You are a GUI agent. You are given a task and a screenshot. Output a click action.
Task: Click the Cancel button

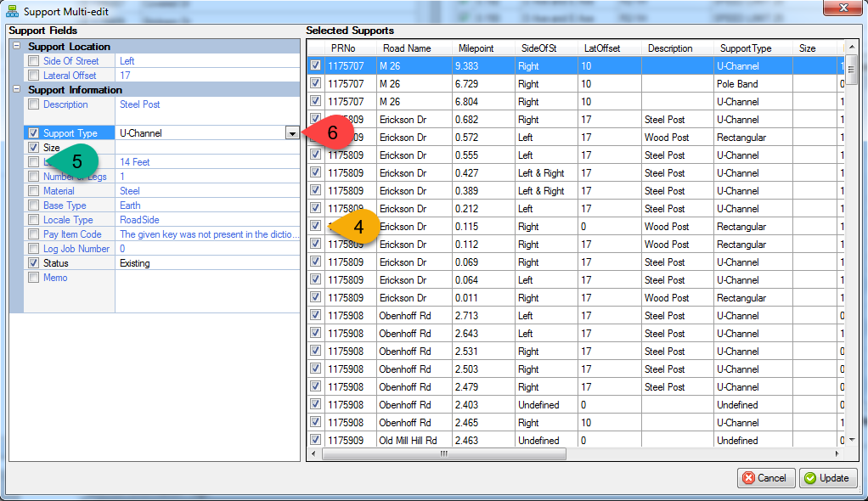coord(766,478)
